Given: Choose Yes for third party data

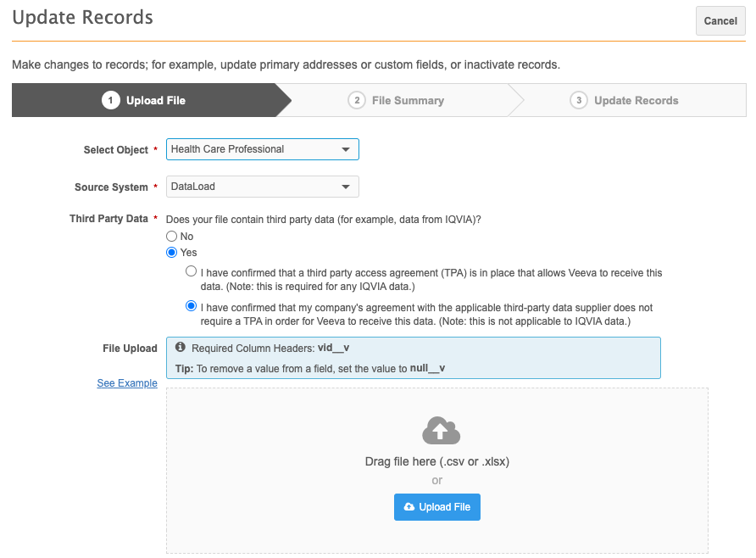Looking at the screenshot, I should click(171, 253).
